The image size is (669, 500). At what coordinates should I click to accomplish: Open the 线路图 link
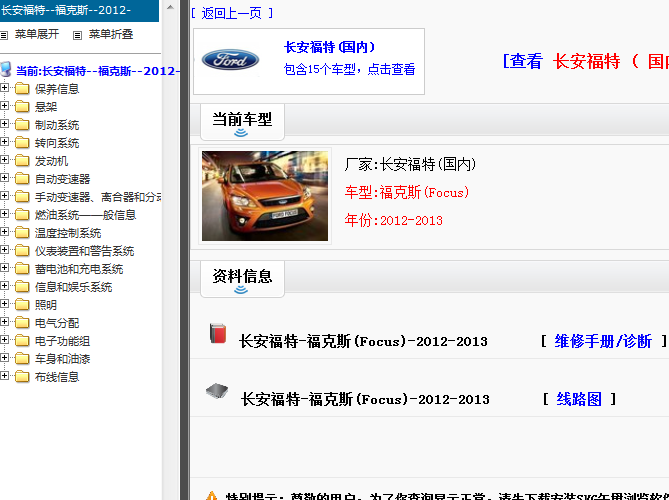[x=579, y=399]
